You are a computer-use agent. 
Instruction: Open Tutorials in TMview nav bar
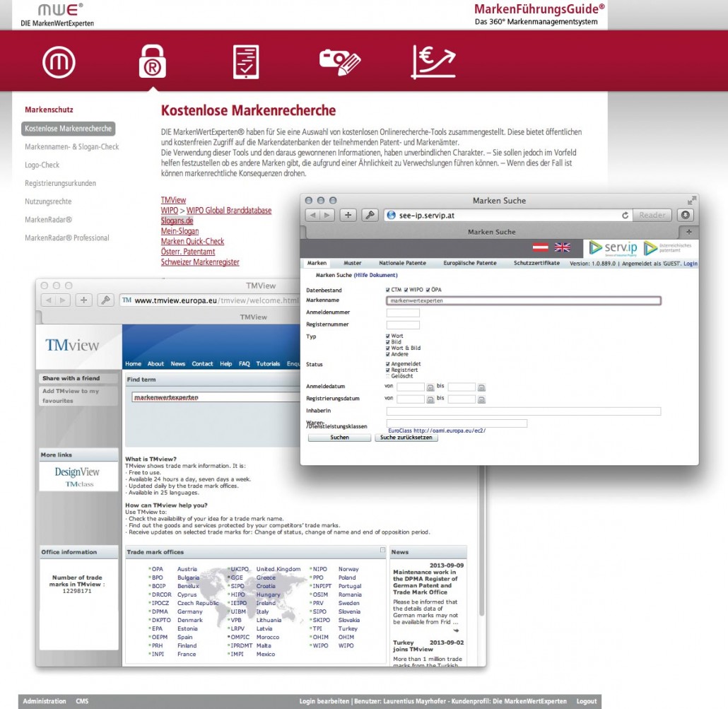click(x=268, y=363)
